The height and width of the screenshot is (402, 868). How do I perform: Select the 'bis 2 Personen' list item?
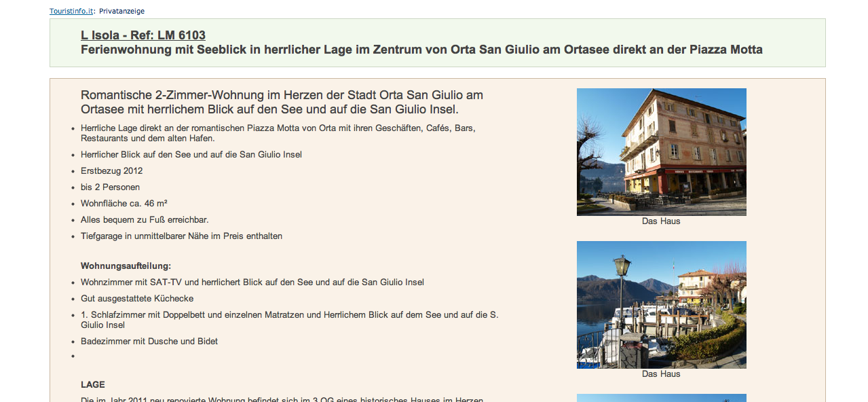pos(110,187)
